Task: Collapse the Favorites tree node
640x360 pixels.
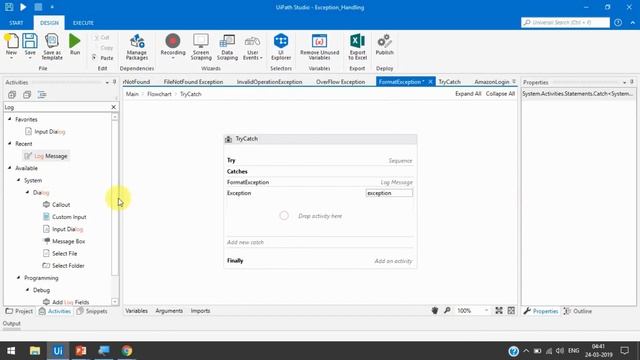Action: pyautogui.click(x=10, y=119)
